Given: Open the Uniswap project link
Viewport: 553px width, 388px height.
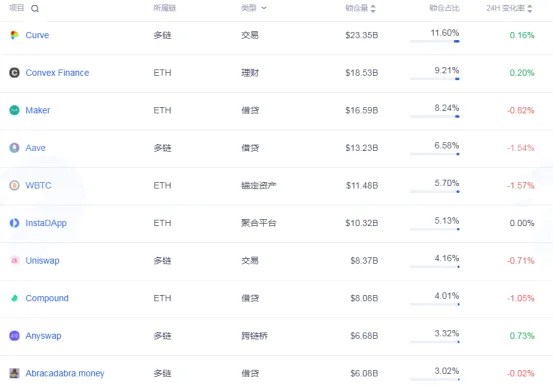Looking at the screenshot, I should [x=42, y=261].
